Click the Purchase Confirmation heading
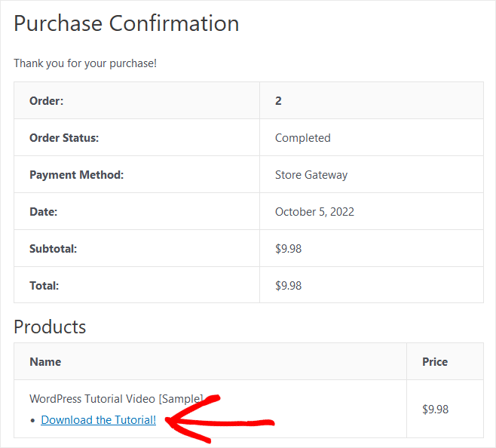496x448 pixels. 127,23
